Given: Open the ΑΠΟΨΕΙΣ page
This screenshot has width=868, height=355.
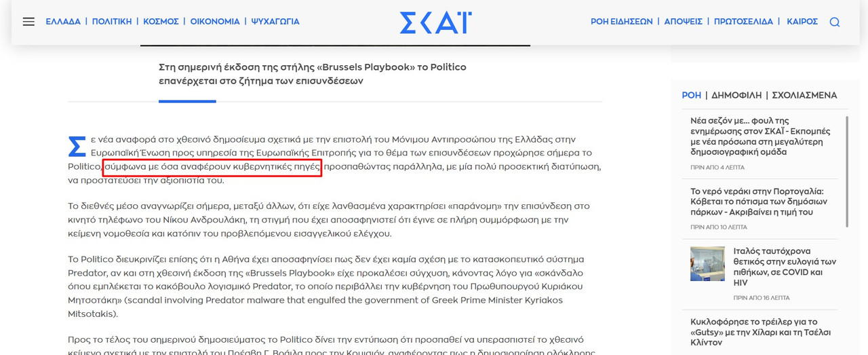Looking at the screenshot, I should (x=684, y=22).
